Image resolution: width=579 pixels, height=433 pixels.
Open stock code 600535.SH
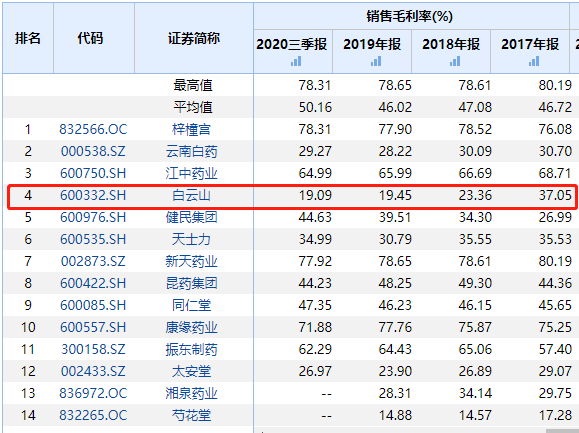[93, 240]
